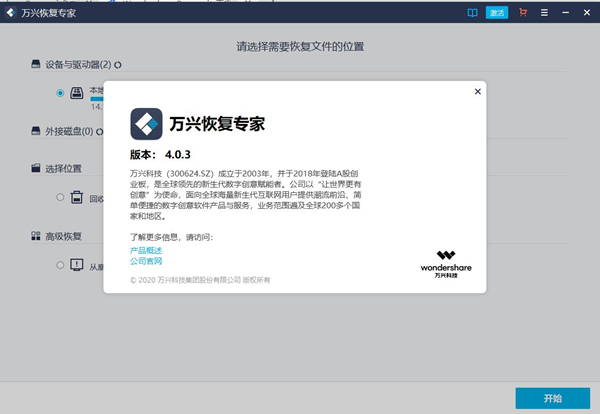
Task: Open the shopping cart icon
Action: coord(521,13)
